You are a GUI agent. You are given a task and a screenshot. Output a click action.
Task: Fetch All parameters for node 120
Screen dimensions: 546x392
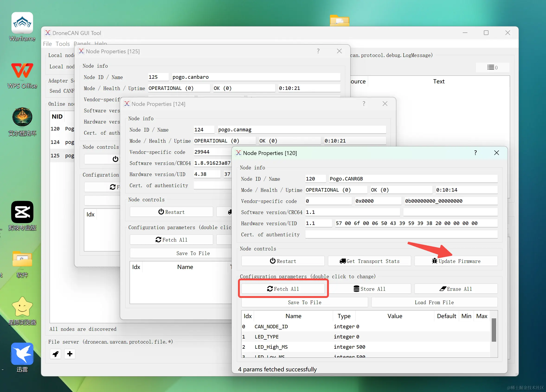coord(283,289)
